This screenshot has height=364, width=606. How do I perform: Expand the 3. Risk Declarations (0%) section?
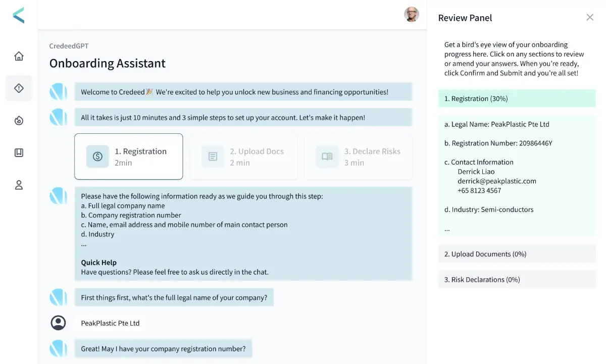tap(517, 279)
